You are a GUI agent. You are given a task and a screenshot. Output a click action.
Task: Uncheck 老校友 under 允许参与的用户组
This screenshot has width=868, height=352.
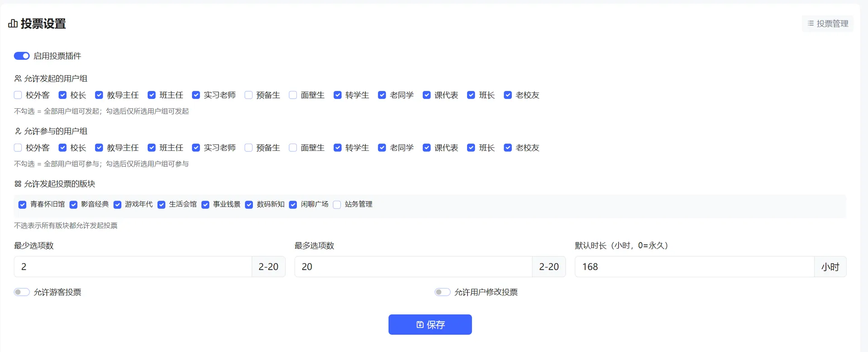click(508, 148)
